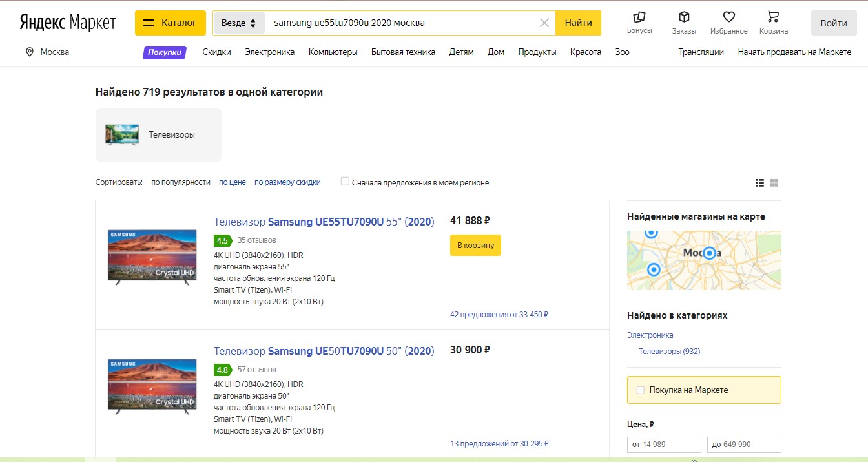The width and height of the screenshot is (868, 462).
Task: Click the 4.8 rating badge
Action: 222,370
